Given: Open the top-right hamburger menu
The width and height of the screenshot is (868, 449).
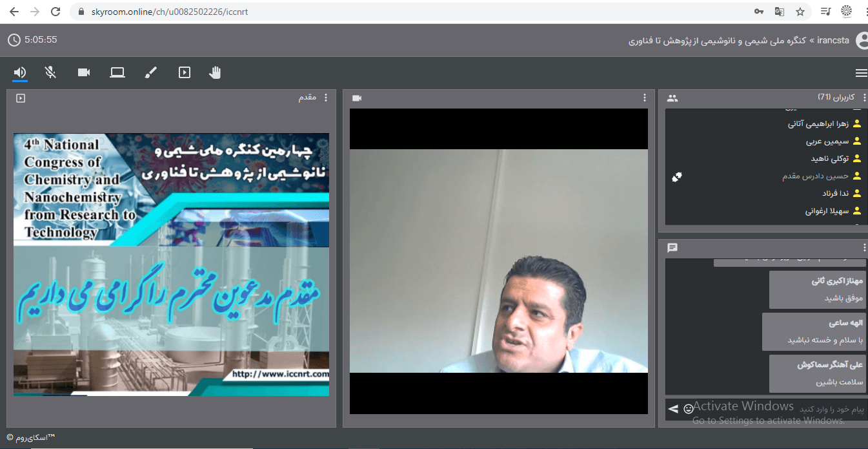Looking at the screenshot, I should [x=861, y=72].
